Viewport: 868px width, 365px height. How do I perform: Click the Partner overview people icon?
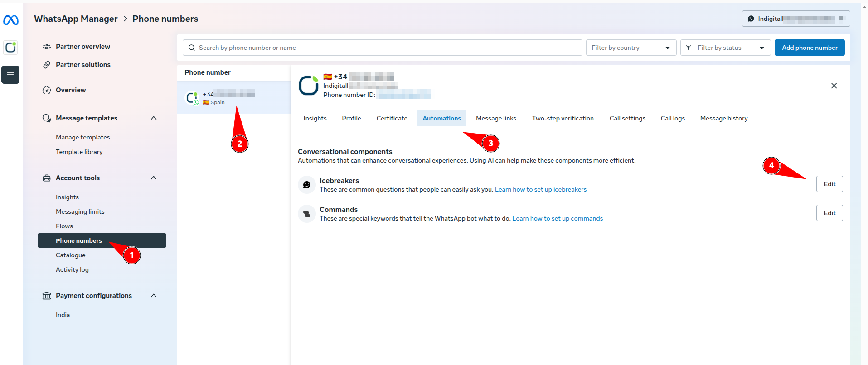pos(47,47)
